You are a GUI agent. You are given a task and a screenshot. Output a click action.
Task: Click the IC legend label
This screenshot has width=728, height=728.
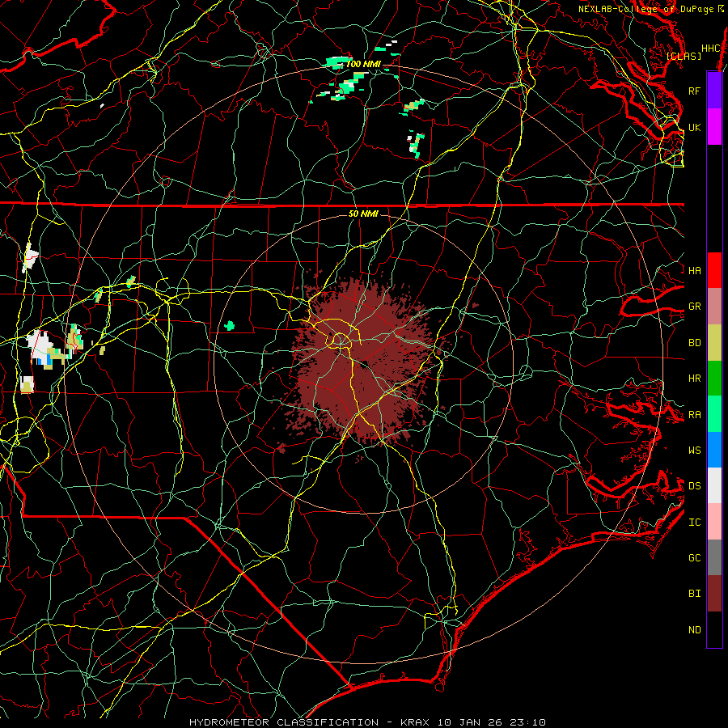pos(695,523)
